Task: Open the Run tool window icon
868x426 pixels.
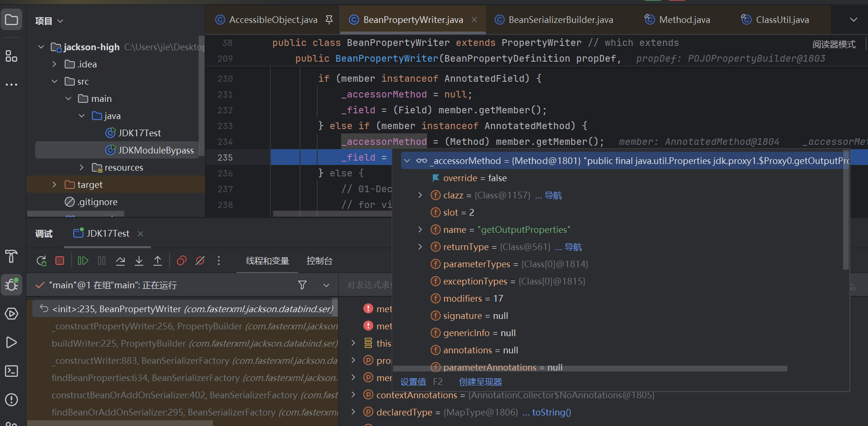Action: [x=11, y=342]
